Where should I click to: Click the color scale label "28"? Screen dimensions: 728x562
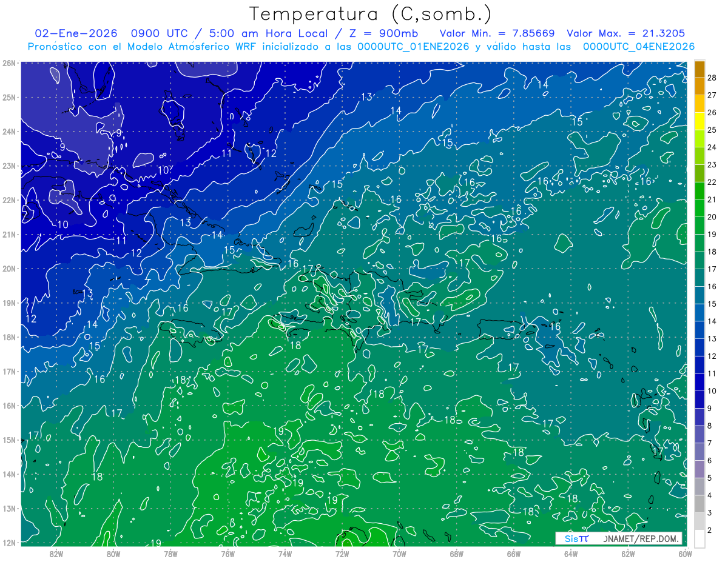(x=712, y=77)
